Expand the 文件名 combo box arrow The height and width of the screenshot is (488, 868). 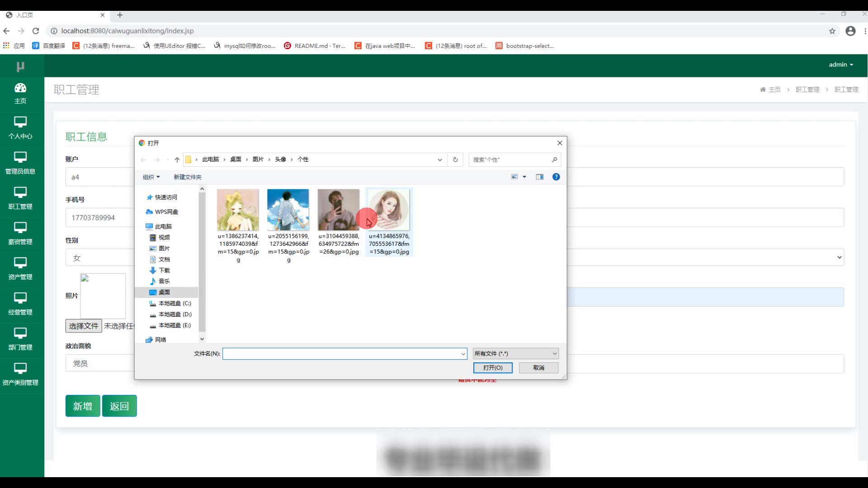[x=463, y=354]
